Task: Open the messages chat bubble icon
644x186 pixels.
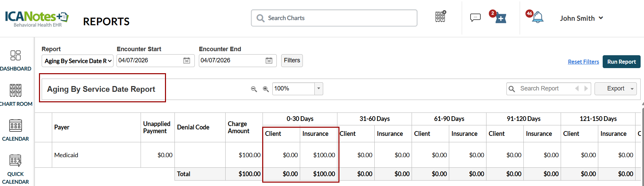Action: click(475, 17)
